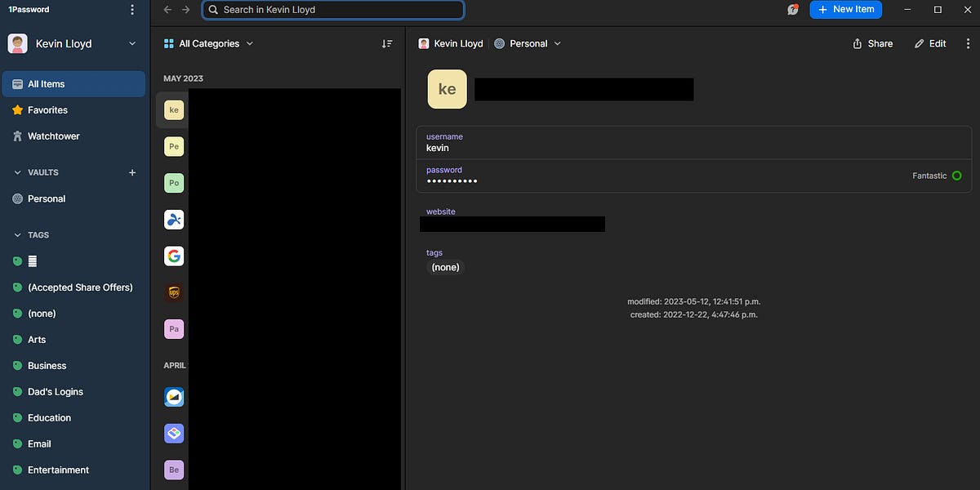Image resolution: width=980 pixels, height=490 pixels.
Task: Click the sort order icon above the item list
Action: coord(387,43)
